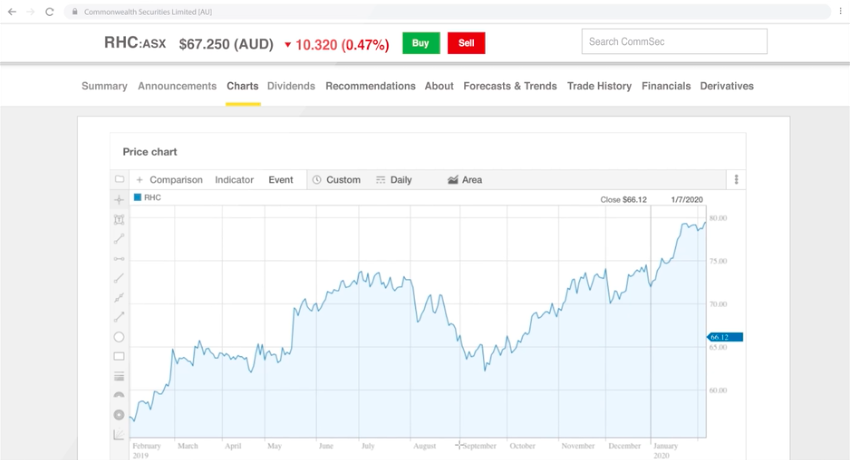This screenshot has height=460, width=850.
Task: Open the browser menu dots
Action: tap(841, 11)
